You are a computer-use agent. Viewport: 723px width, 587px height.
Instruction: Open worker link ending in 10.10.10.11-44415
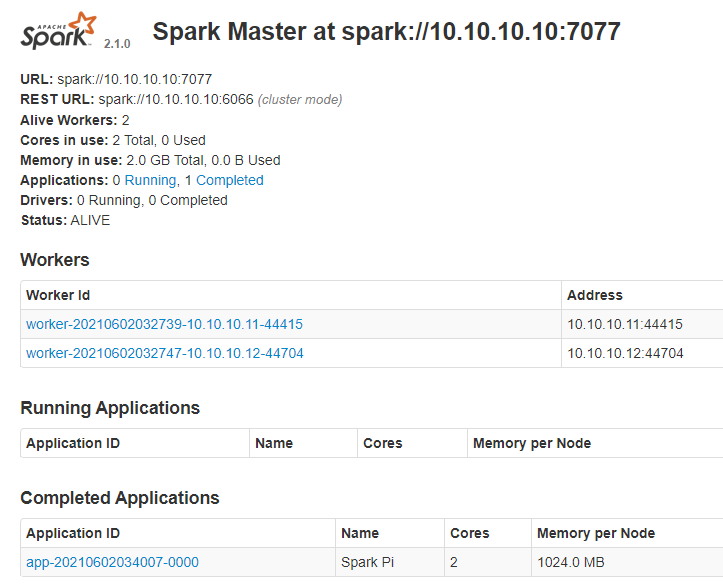(164, 324)
